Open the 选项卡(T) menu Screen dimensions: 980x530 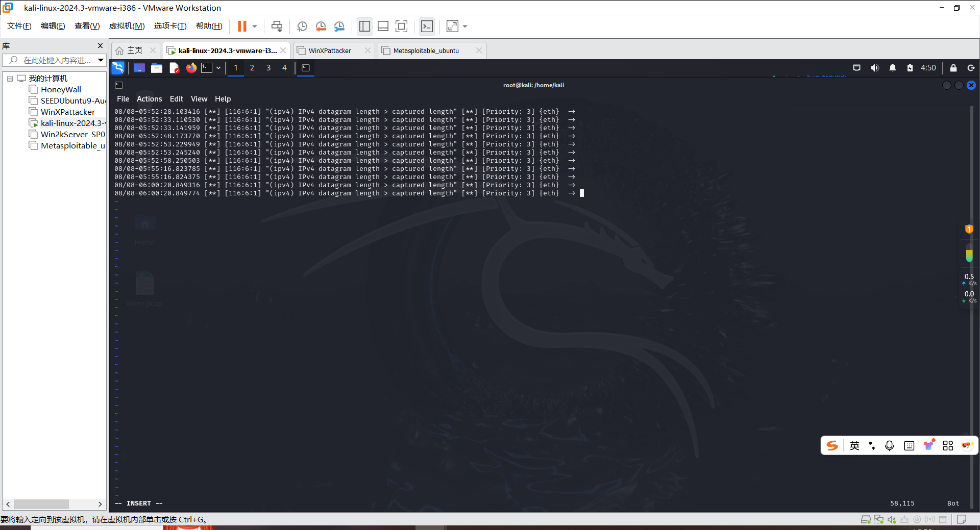pyautogui.click(x=170, y=26)
